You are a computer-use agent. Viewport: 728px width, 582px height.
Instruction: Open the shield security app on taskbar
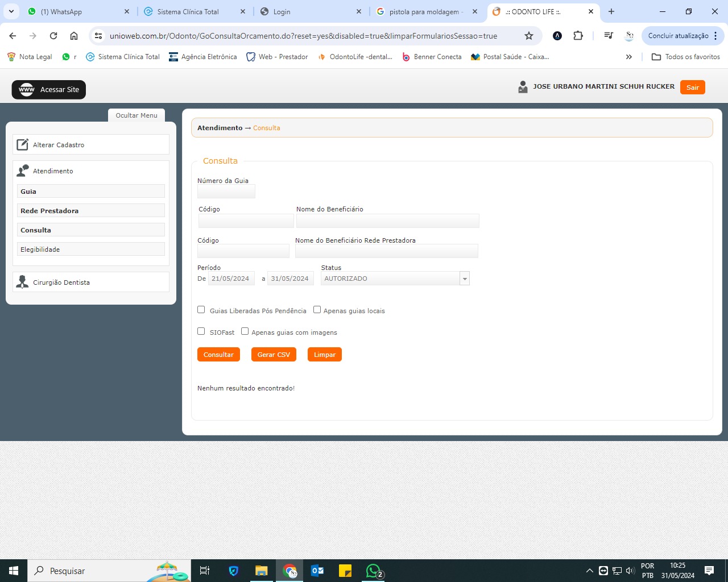tap(233, 571)
